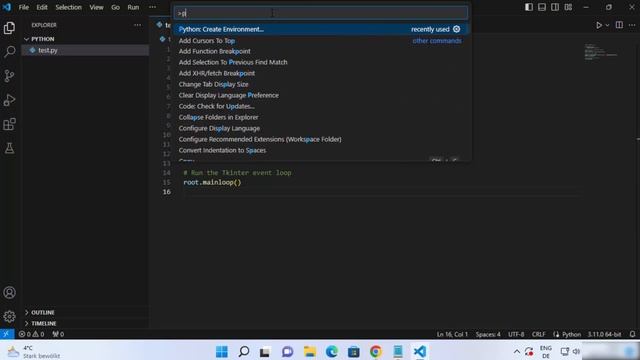The width and height of the screenshot is (640, 360).
Task: Open Google Chrome from taskbar
Action: coord(376,351)
